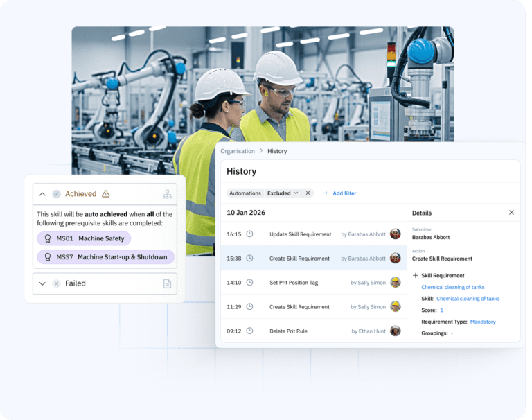Click the plus icon beside Skill Requirement
Screen dimensions: 532x420
coord(415,275)
